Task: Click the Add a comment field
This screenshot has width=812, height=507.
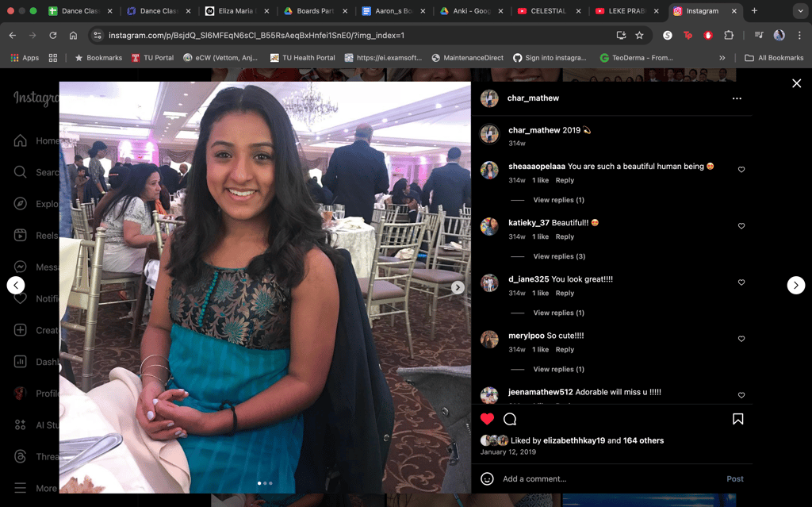Action: pyautogui.click(x=611, y=479)
